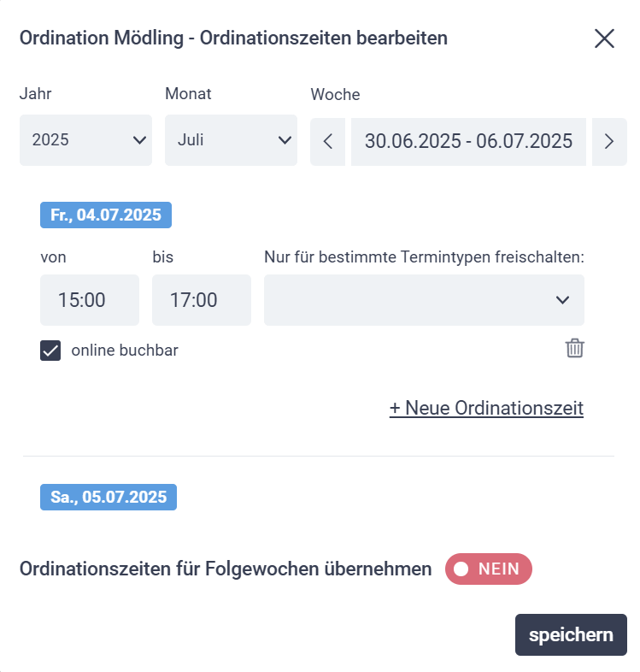Click the von time field 15:00
Viewport: 640px width, 672px height.
(90, 300)
